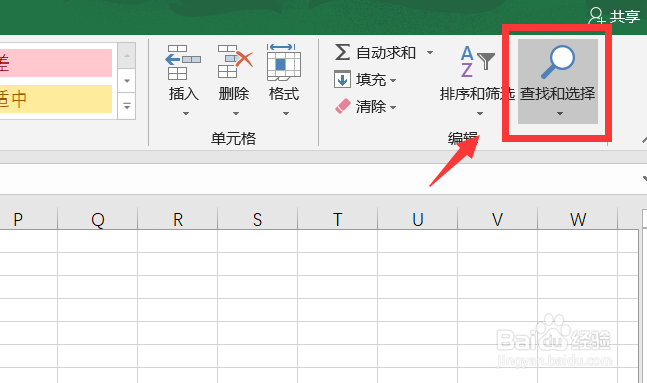Image resolution: width=647 pixels, height=383 pixels.
Task: Click the 自动求和 AutoSum label
Action: coord(386,53)
